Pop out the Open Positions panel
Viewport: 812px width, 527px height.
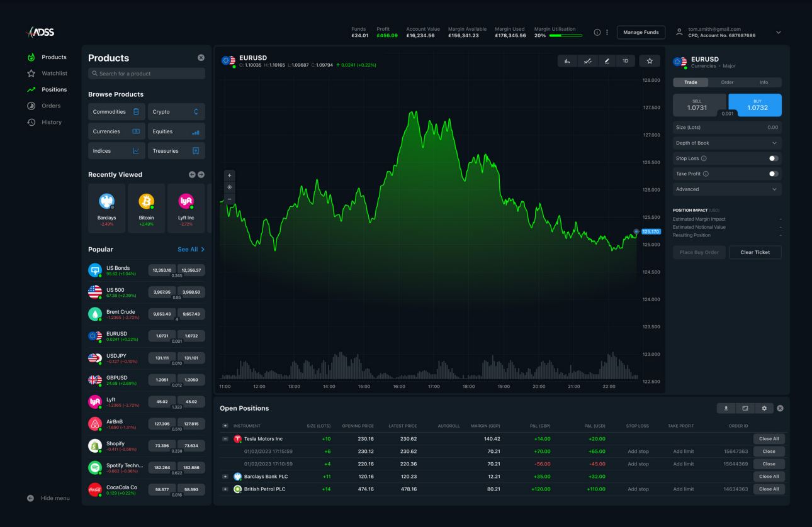tap(745, 408)
